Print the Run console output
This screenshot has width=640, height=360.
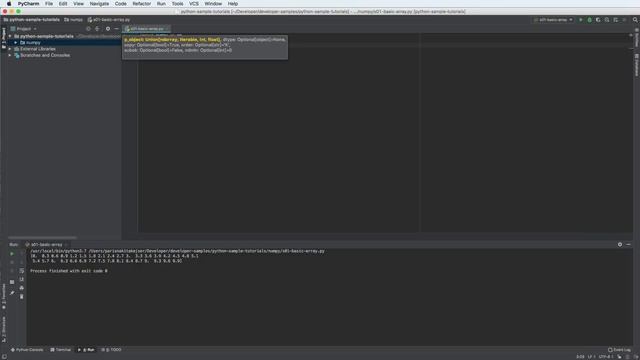[22, 288]
